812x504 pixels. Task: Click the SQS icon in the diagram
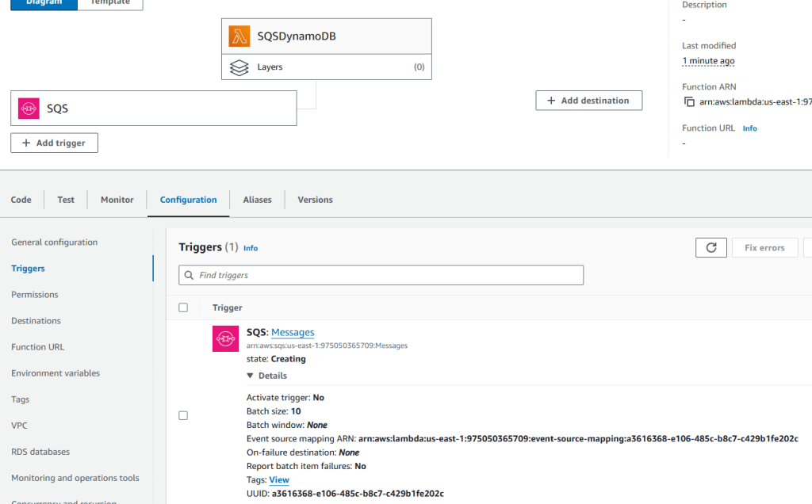tap(29, 109)
